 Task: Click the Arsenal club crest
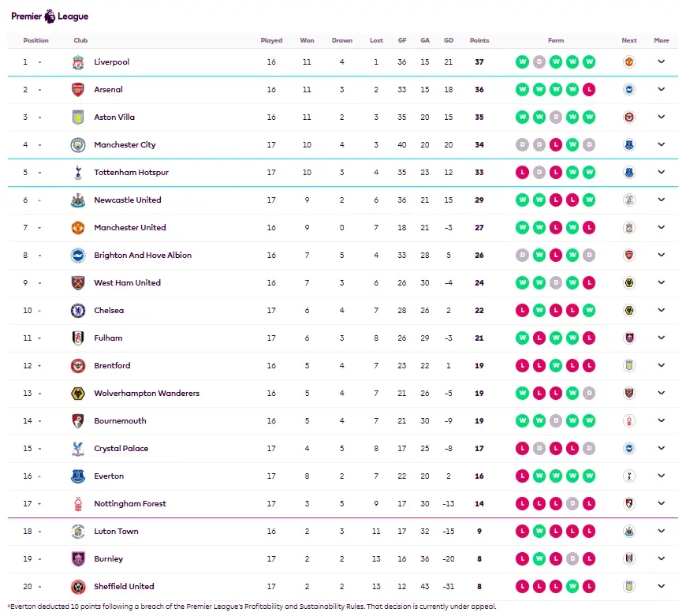tap(78, 90)
